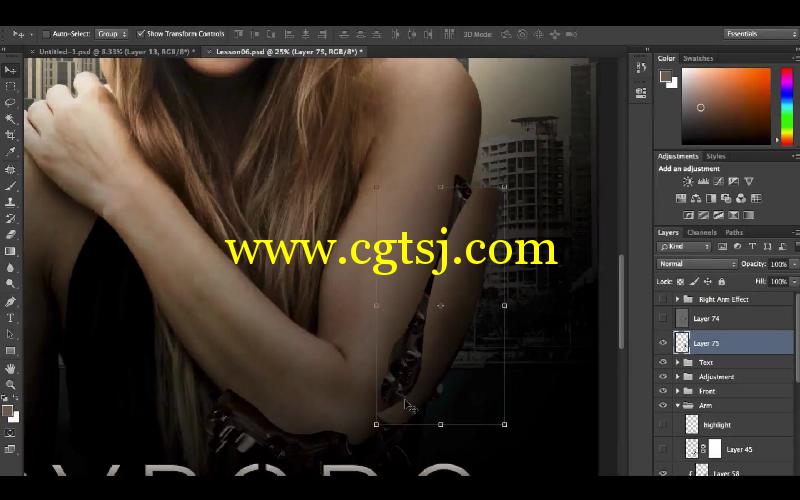Viewport: 800px width, 500px height.
Task: Hide the Front group
Action: 663,391
